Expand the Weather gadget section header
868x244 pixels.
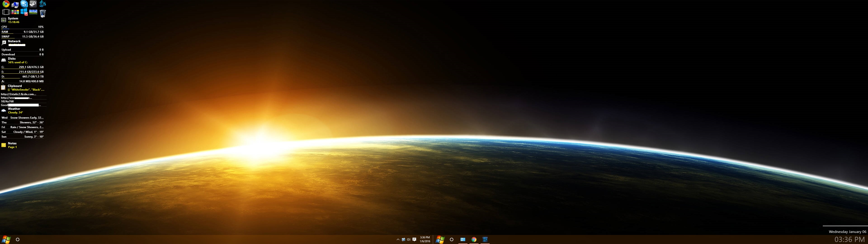[x=14, y=109]
